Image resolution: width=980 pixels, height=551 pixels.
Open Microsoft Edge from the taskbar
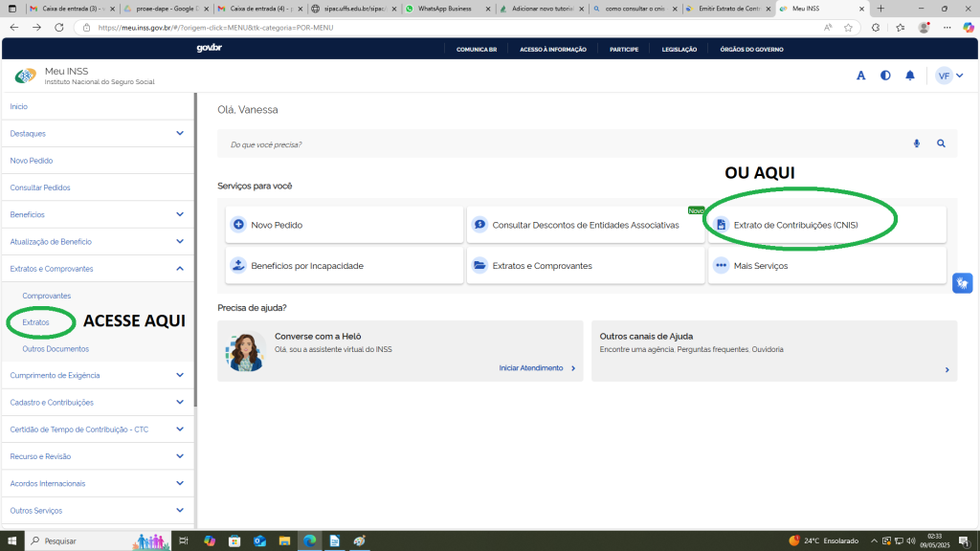(309, 540)
